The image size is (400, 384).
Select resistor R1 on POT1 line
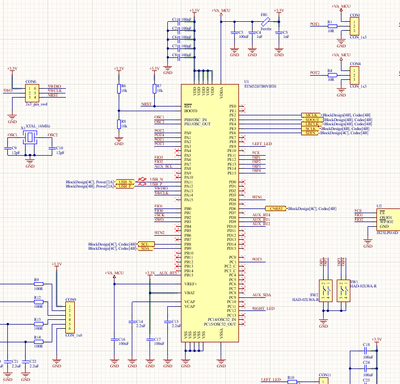point(332,26)
